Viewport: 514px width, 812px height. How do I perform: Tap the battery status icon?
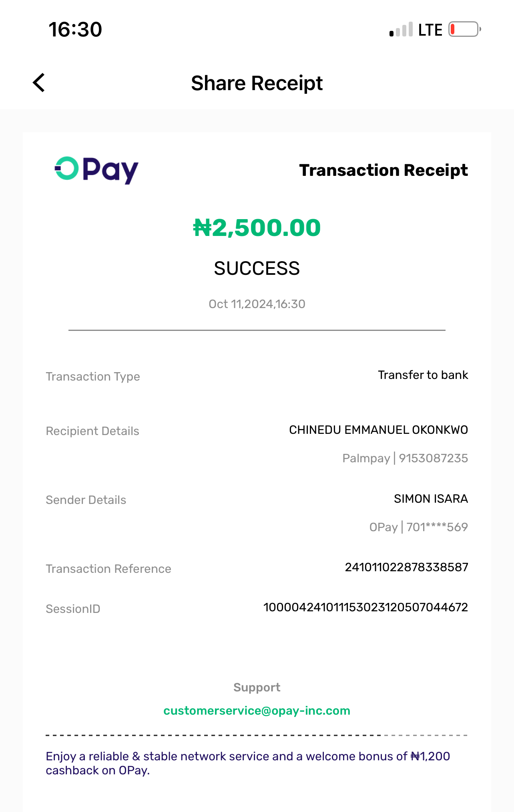click(x=464, y=29)
